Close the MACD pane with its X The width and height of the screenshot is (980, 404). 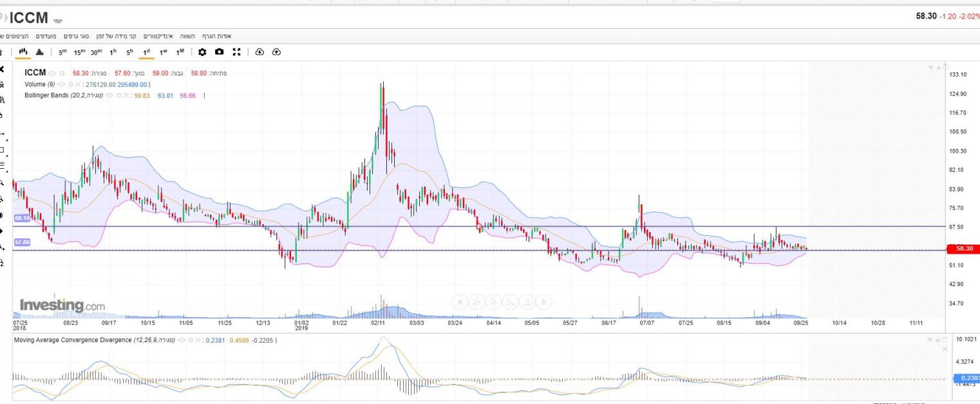click(x=945, y=349)
